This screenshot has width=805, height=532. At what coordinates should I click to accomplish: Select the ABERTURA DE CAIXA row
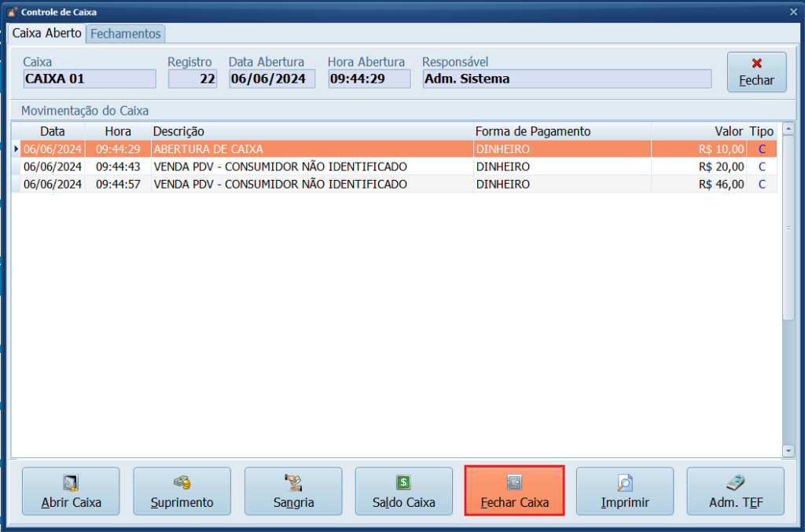(x=314, y=149)
